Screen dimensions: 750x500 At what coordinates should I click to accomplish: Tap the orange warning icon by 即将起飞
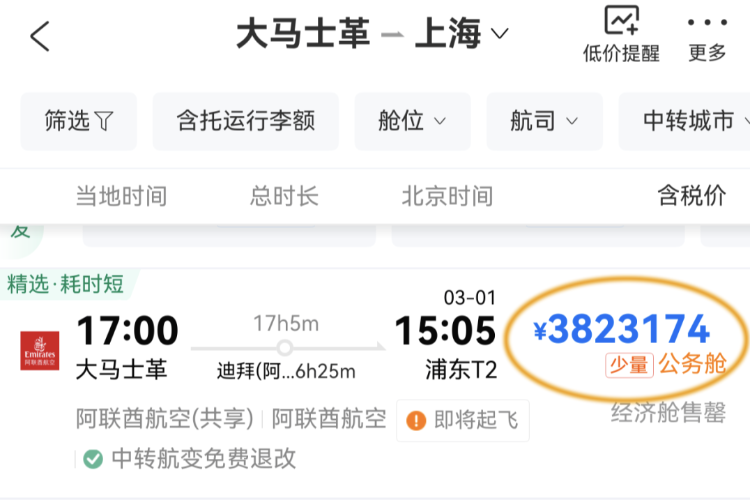[x=416, y=421]
